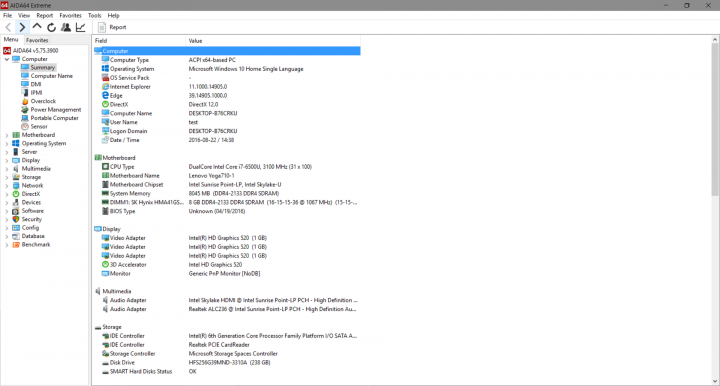Select DMI tree item
Image resolution: width=720 pixels, height=386 pixels.
pyautogui.click(x=36, y=84)
